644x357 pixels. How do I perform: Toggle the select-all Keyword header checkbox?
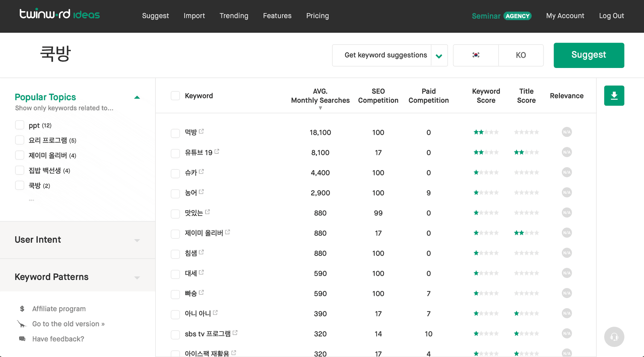click(x=175, y=96)
